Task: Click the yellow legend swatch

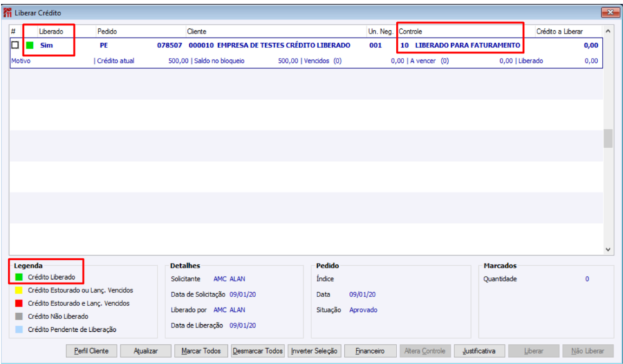Action: (19, 290)
